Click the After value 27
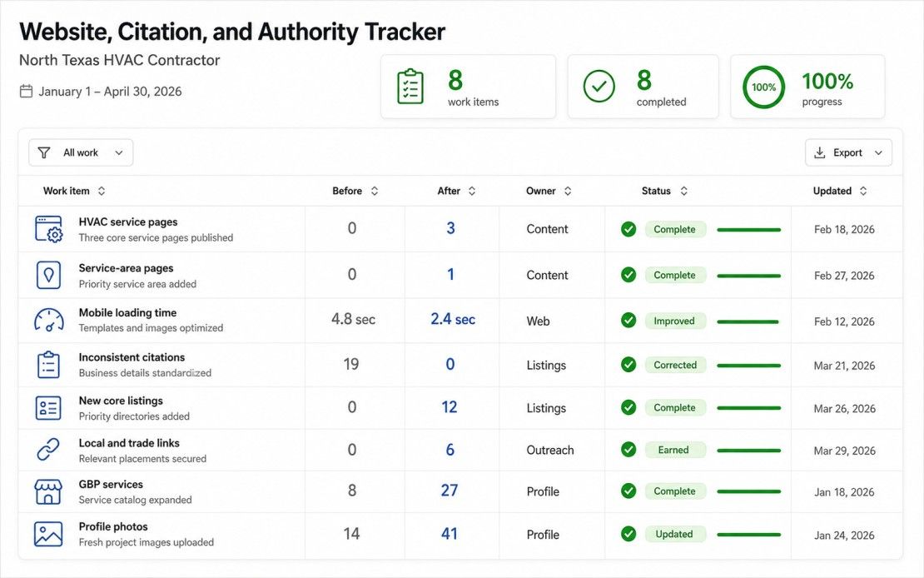This screenshot has width=924, height=578. click(449, 490)
